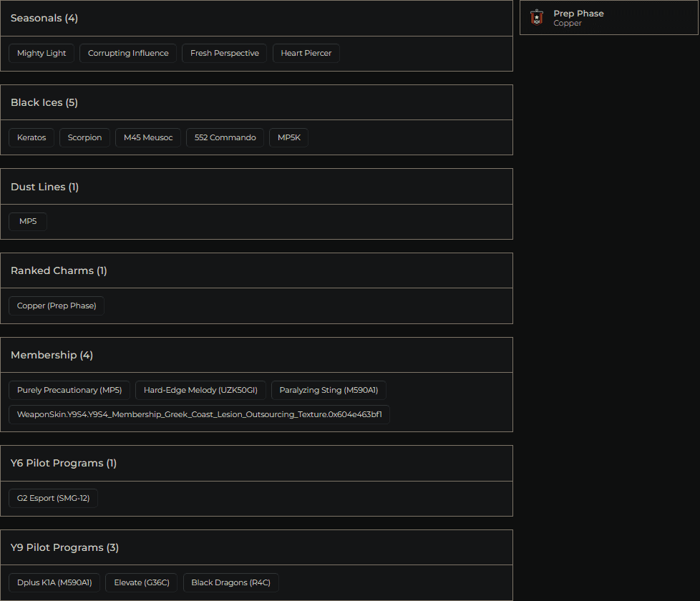The width and height of the screenshot is (700, 601).
Task: Select the MP5K Black Ice tag
Action: coord(288,138)
